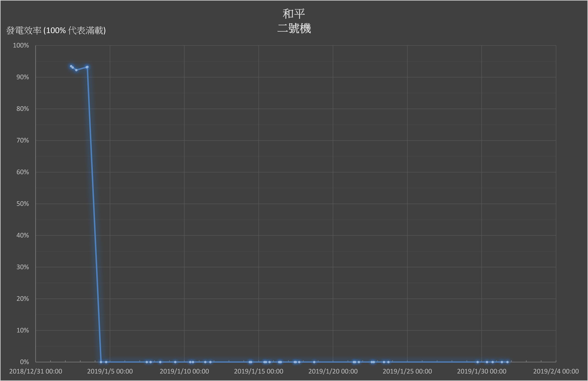The image size is (588, 381).
Task: Select x-axis label 2019/1/20 00:00
Action: (x=333, y=371)
